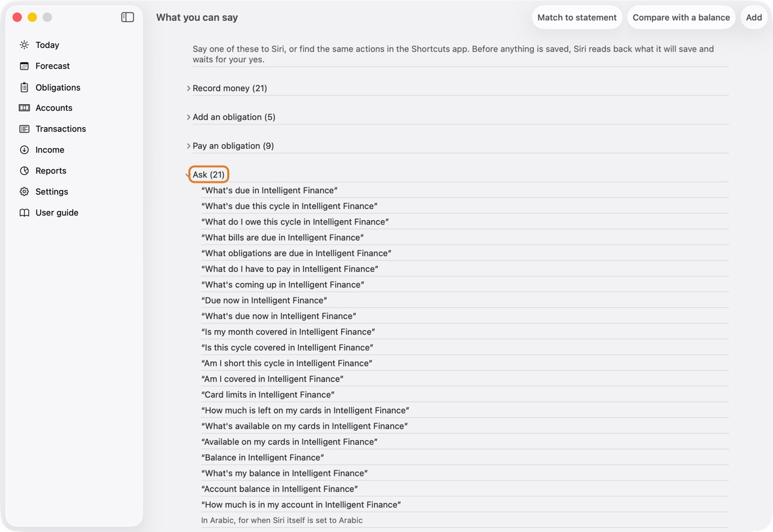Select “How much is in my account” phrase

click(x=301, y=505)
